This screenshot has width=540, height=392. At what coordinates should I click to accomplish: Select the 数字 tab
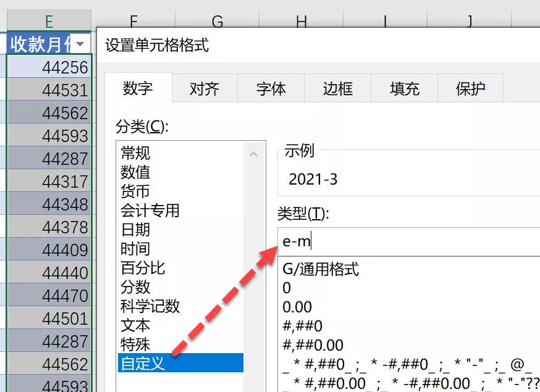click(138, 88)
